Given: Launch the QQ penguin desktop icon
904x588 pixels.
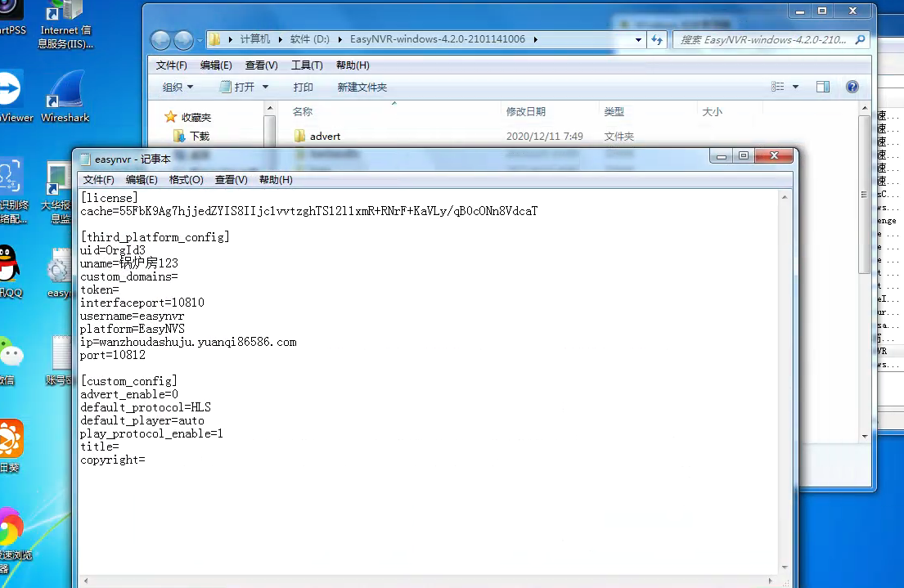Looking at the screenshot, I should click(x=10, y=271).
